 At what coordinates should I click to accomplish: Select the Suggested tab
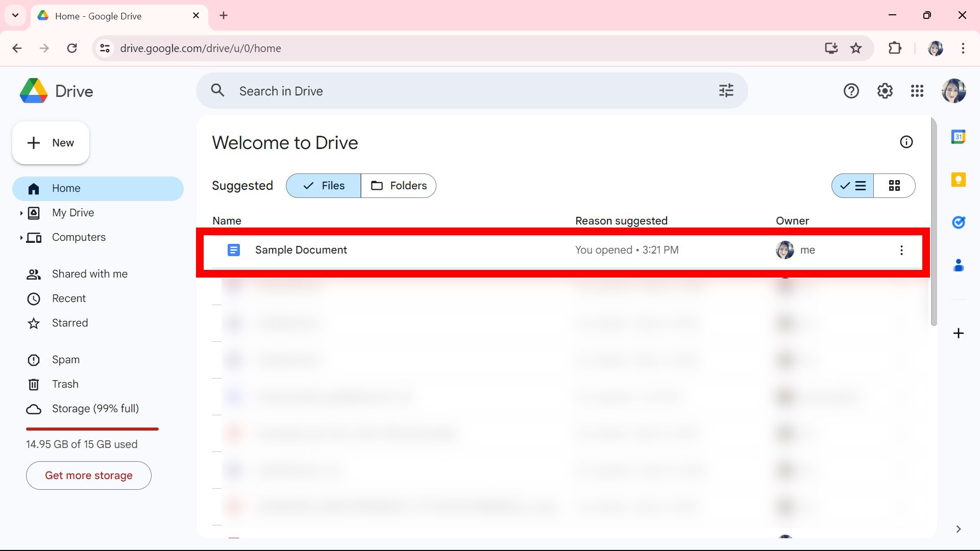[242, 185]
